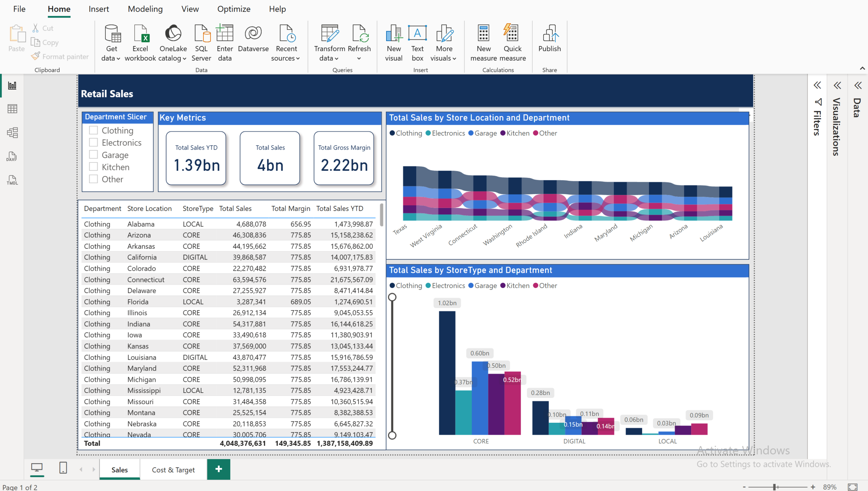868x491 pixels.
Task: Open the TMDL view icon
Action: (x=12, y=180)
